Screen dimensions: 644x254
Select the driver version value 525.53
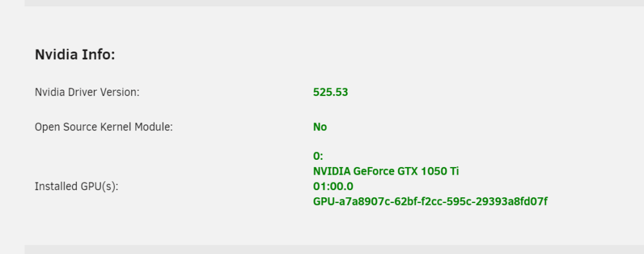pos(330,92)
